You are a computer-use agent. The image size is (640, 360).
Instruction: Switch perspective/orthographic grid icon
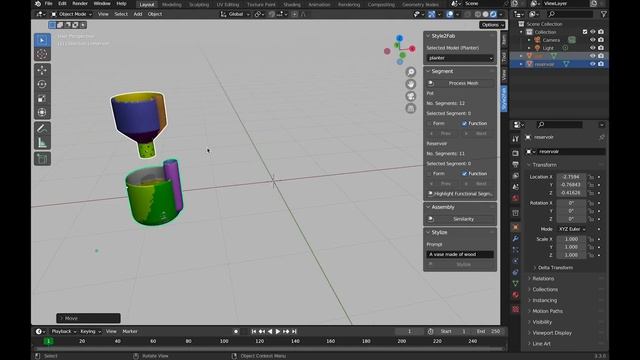click(411, 109)
